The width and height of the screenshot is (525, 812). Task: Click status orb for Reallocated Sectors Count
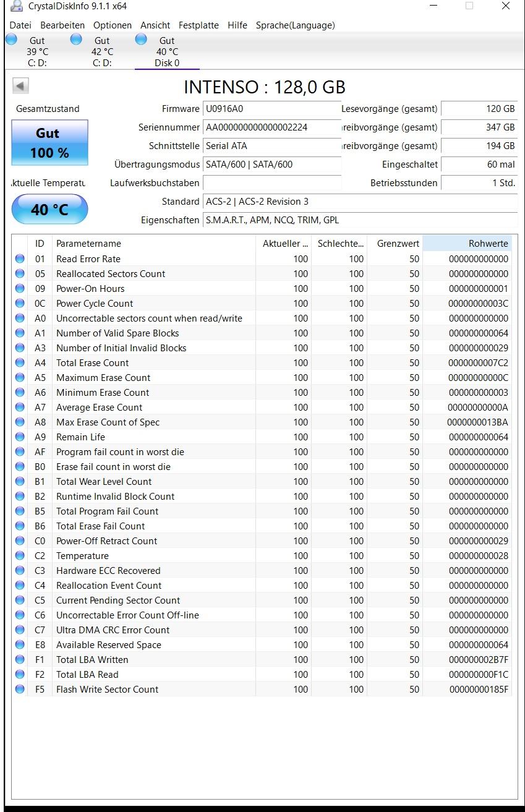coord(20,274)
